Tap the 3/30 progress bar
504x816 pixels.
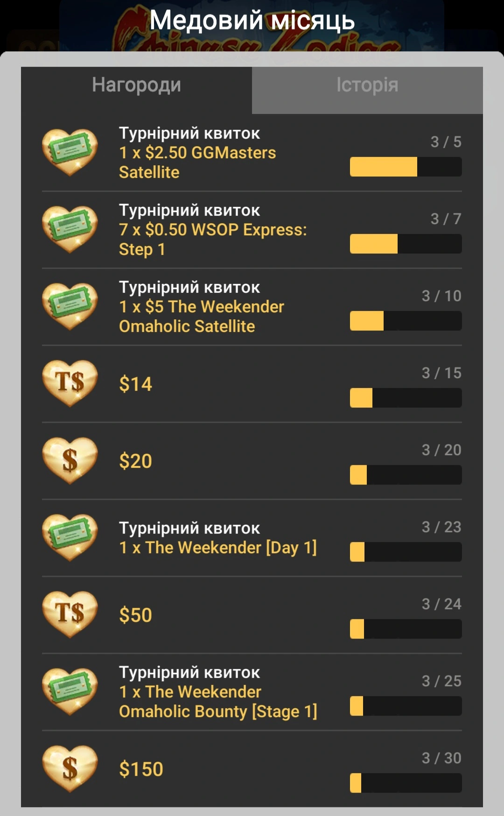[406, 783]
